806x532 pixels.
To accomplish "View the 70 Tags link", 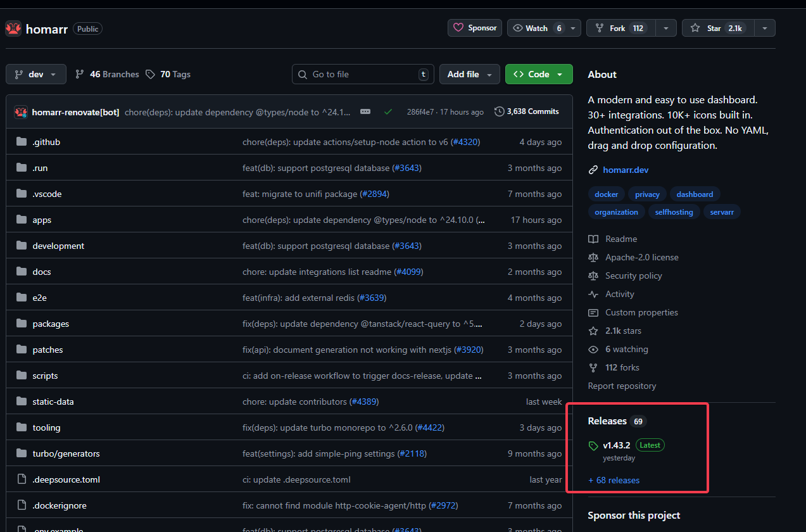I will coord(168,74).
